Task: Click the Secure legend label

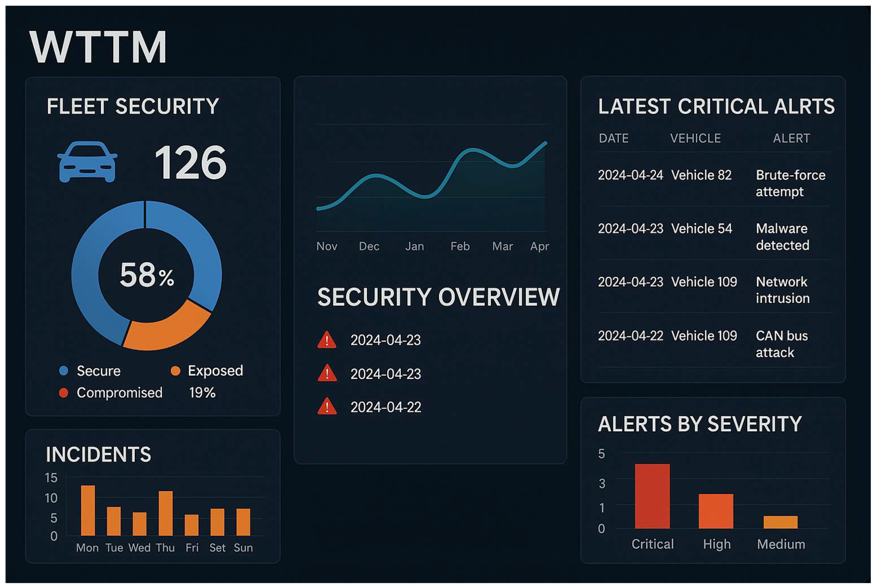Action: [x=99, y=371]
